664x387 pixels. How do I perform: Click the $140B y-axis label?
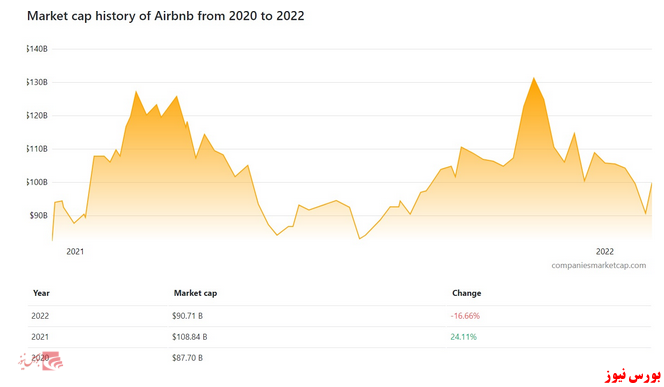point(37,49)
